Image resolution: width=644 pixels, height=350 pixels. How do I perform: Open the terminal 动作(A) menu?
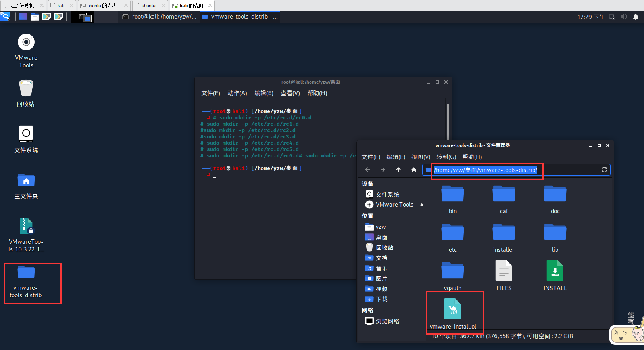point(237,93)
